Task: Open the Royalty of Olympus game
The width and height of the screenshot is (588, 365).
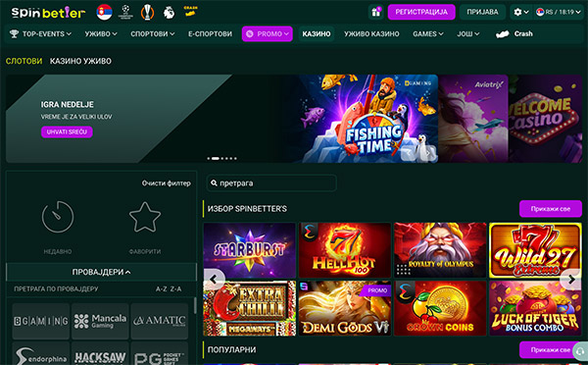Action: point(440,250)
